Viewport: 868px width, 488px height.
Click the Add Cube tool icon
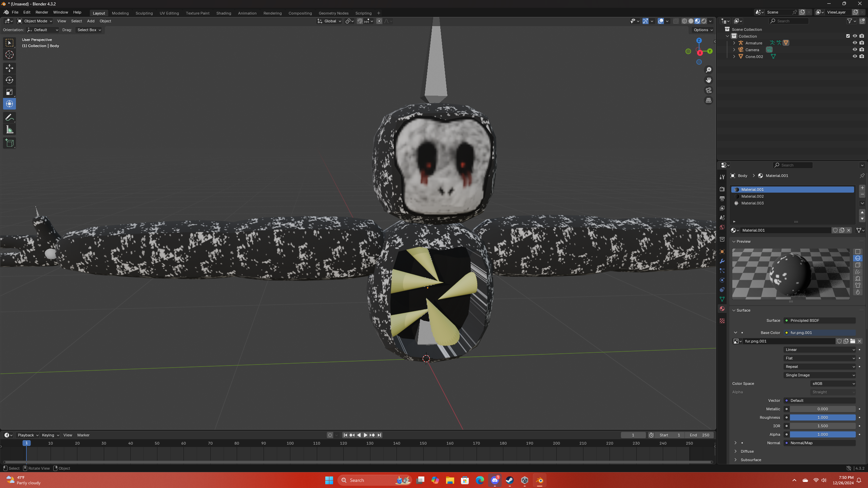9,143
